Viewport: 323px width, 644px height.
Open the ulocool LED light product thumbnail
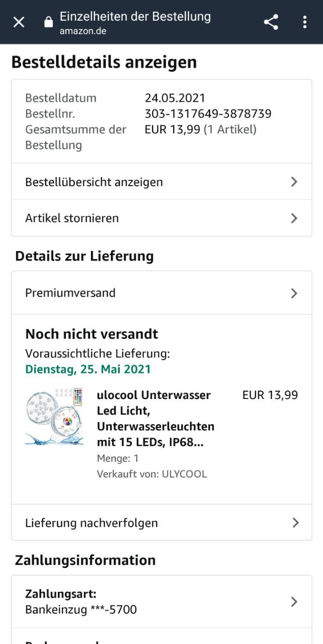click(54, 416)
